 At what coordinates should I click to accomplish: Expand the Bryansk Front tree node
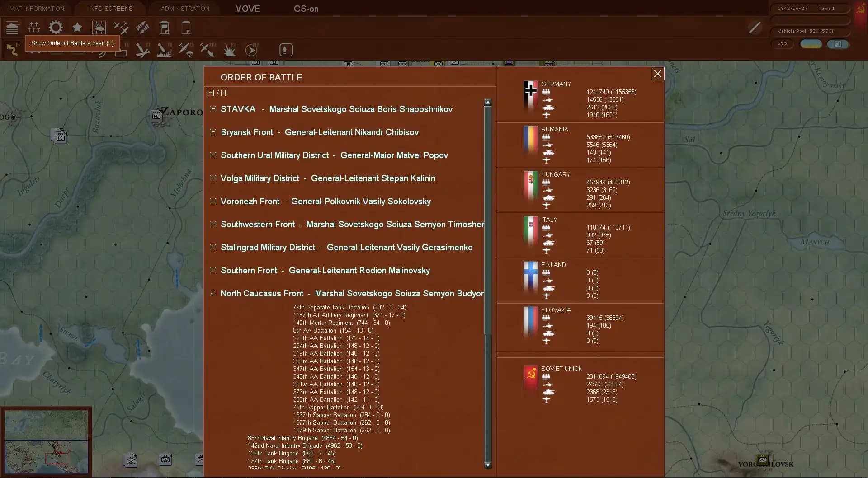pos(212,132)
